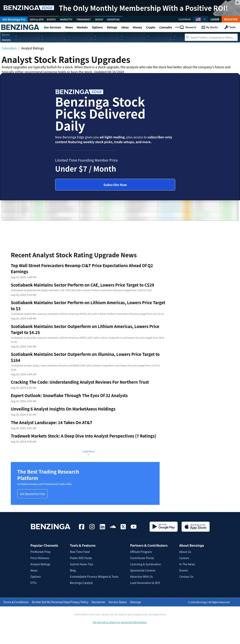240x644 pixels.
Task: Open the Ratings menu
Action: coord(112,27)
